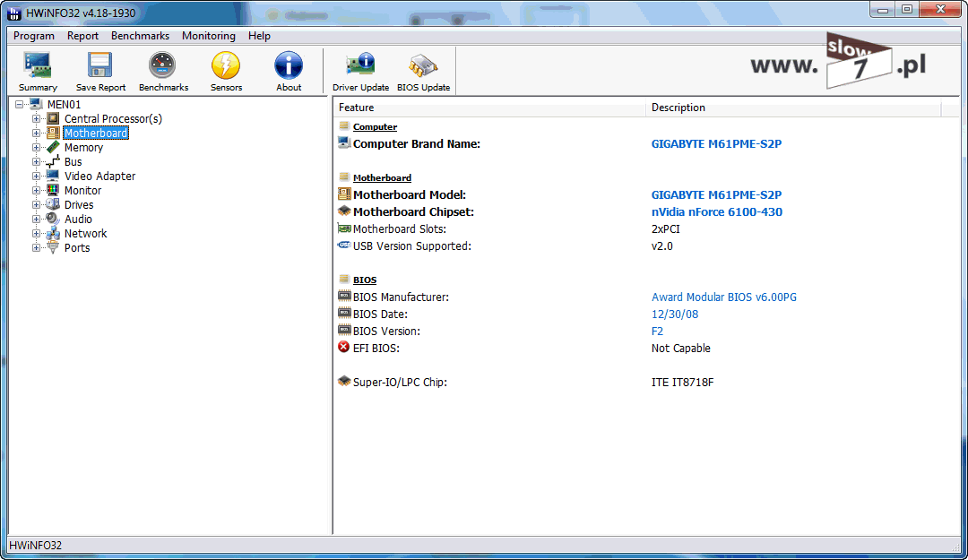Click the Drives icon in tree

[x=53, y=204]
